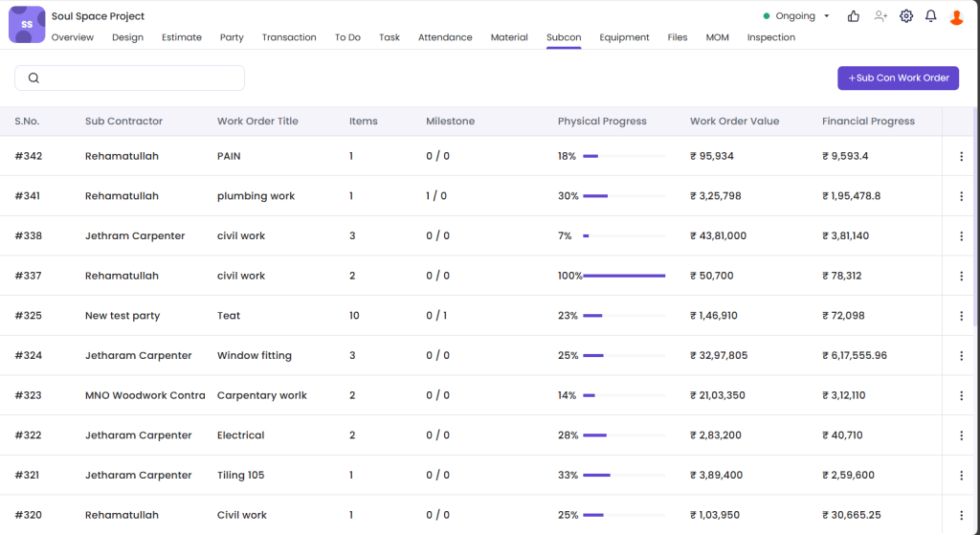This screenshot has width=980, height=535.
Task: Open three-dot options for Electrical work order
Action: (961, 435)
